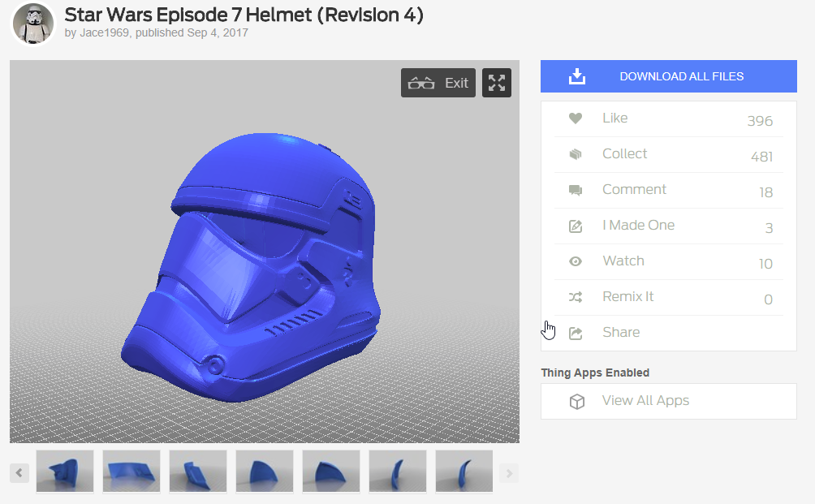
Task: Click the Watch eye icon
Action: pos(576,261)
